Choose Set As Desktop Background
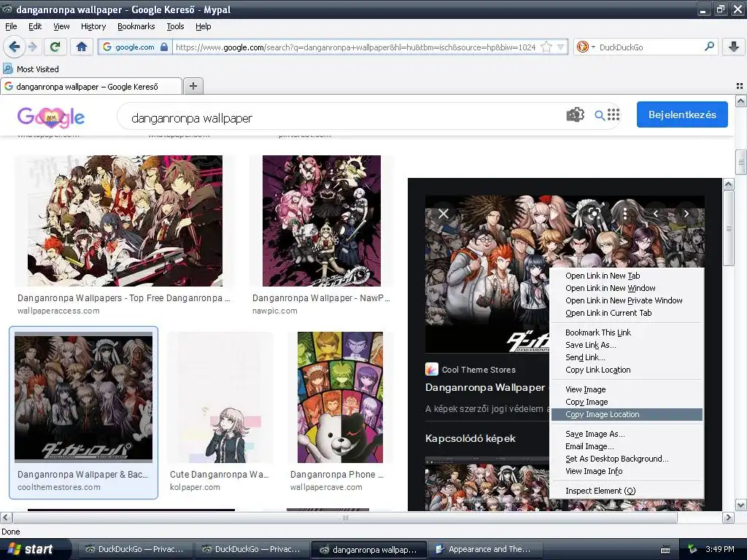The width and height of the screenshot is (747, 560). tap(627, 459)
